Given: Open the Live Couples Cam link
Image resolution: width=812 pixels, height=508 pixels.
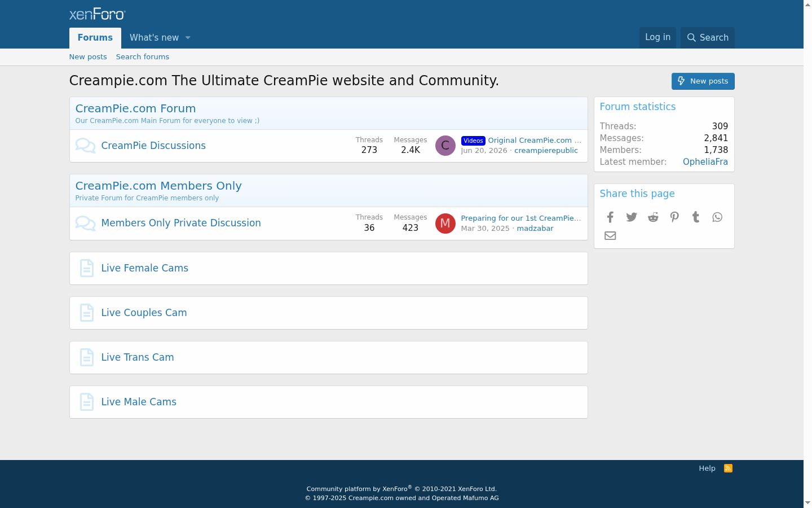Looking at the screenshot, I should click(x=144, y=313).
